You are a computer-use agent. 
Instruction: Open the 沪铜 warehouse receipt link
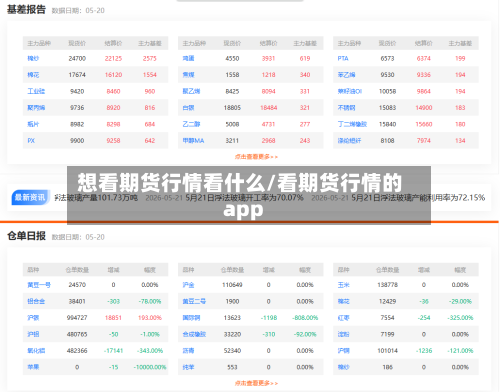pos(343,351)
